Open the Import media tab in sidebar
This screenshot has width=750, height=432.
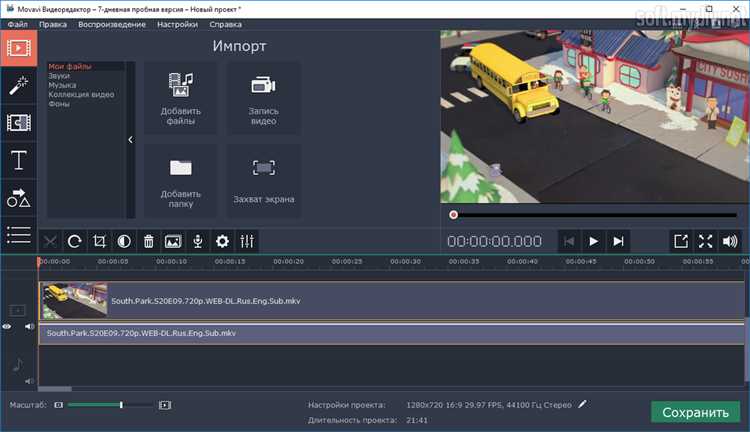[19, 48]
